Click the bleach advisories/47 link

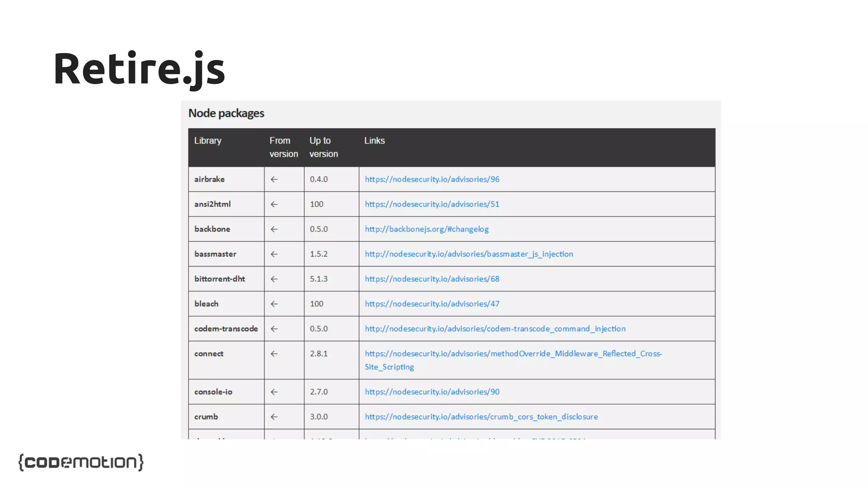point(432,304)
